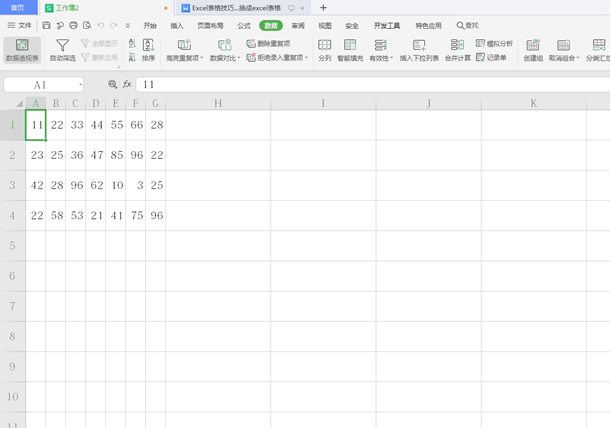Open the 拒绝录入重复项 dropdown

pyautogui.click(x=277, y=58)
